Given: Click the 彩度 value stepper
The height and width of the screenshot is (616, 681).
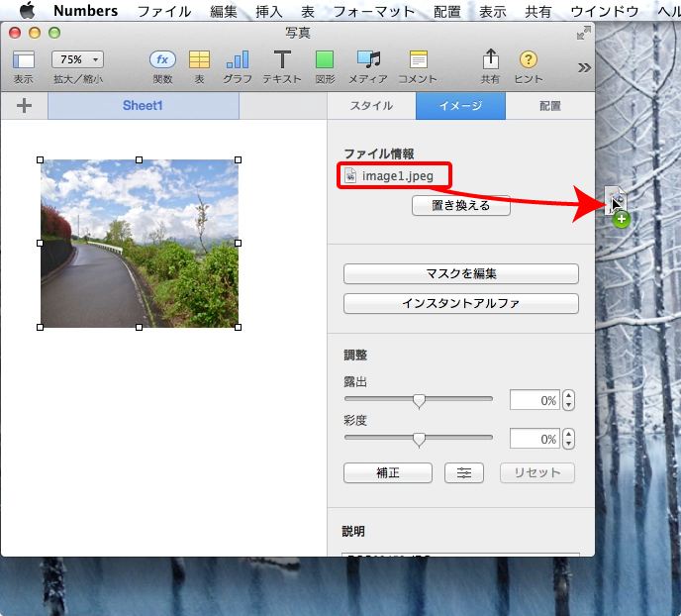Looking at the screenshot, I should 568,439.
